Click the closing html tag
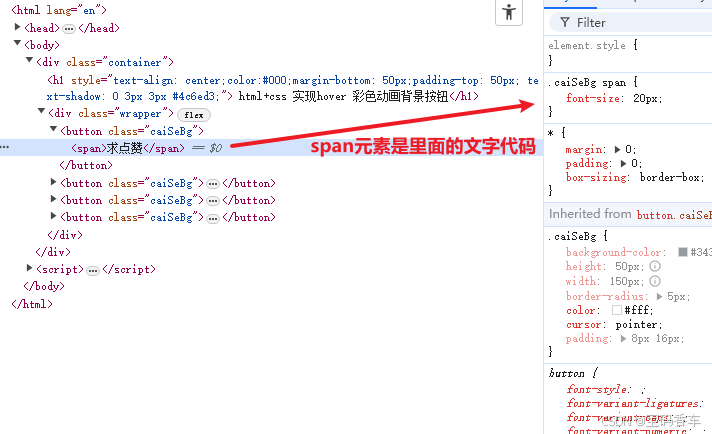Viewport: 712px width, 434px height. tap(32, 304)
